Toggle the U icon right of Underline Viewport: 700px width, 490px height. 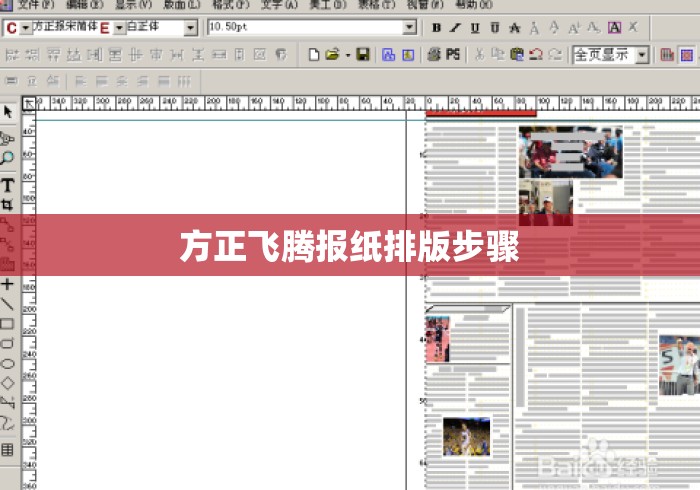[495, 28]
